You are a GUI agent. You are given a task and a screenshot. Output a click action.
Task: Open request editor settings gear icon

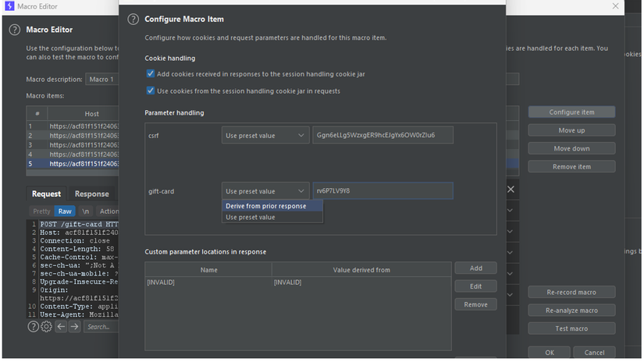(x=46, y=327)
